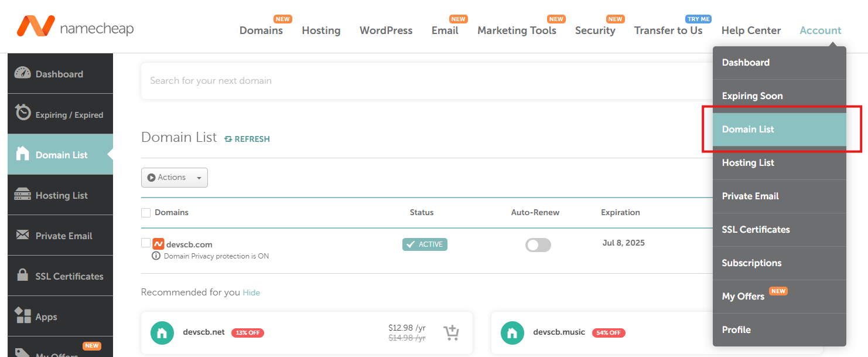Click the Auto-Renew column header
Image resolution: width=868 pixels, height=357 pixels.
(x=535, y=213)
